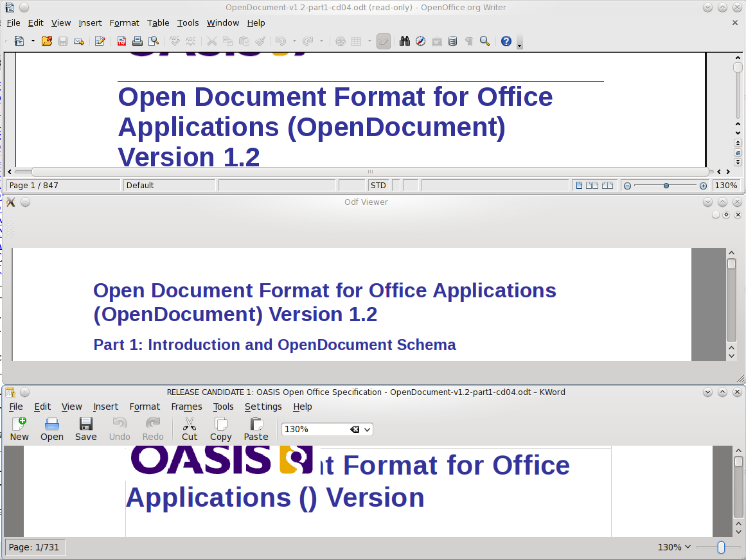Click the Writer horizontal scrollbar
The width and height of the screenshot is (746, 560).
370,171
